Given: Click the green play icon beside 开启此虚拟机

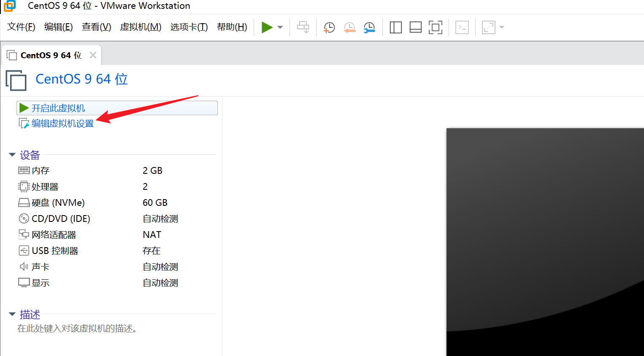Looking at the screenshot, I should (24, 108).
